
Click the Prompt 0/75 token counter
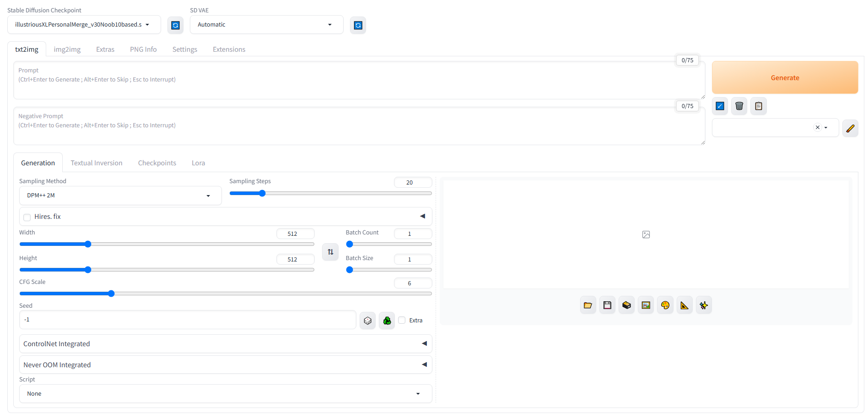click(687, 60)
